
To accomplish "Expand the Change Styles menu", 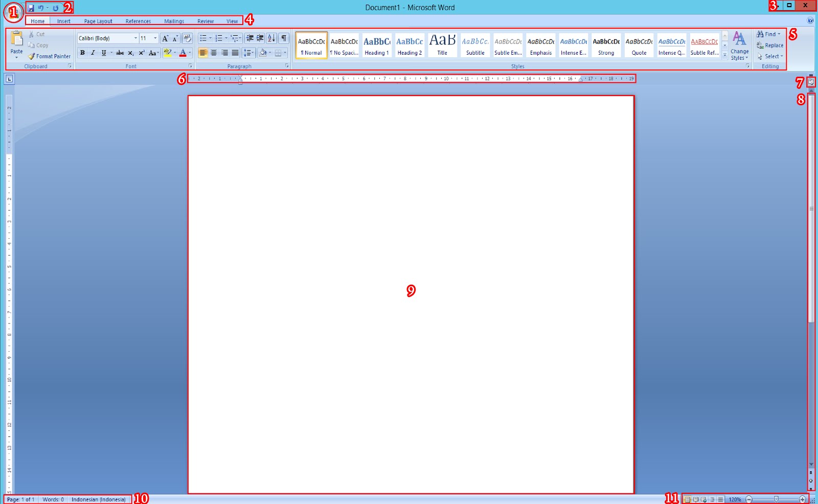I will pyautogui.click(x=739, y=49).
